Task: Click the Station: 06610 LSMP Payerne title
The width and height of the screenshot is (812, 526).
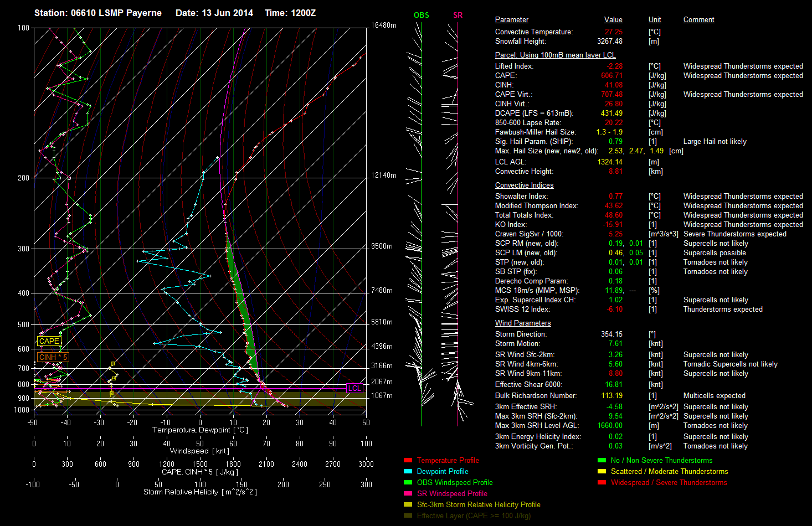Action: pos(98,13)
